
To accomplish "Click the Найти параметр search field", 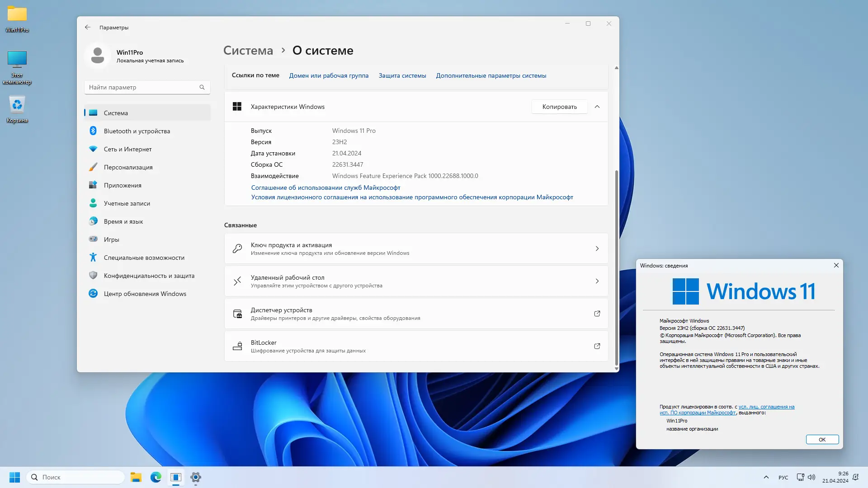I will click(142, 87).
